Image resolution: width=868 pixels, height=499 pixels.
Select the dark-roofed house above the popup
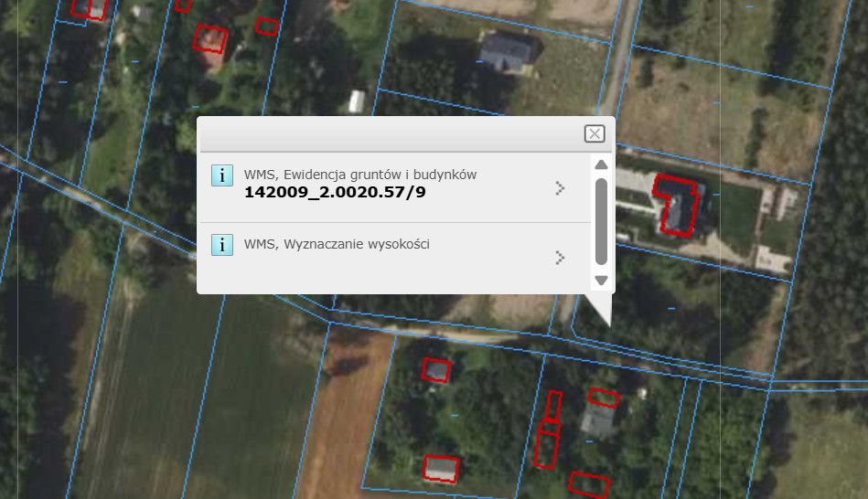[508, 51]
